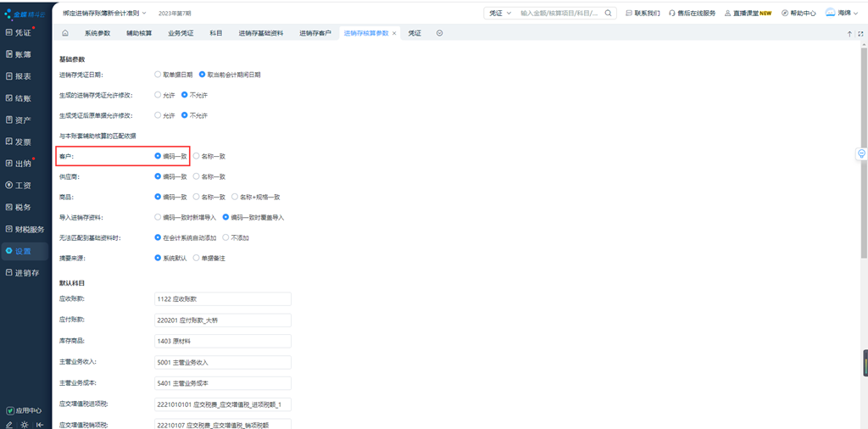Select 名称一致 for 客户

pos(209,156)
